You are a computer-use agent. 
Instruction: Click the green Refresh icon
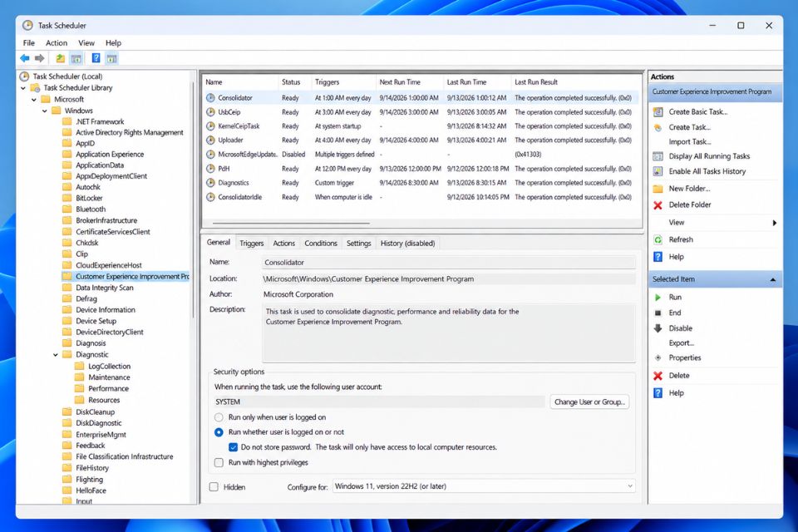pyautogui.click(x=658, y=239)
